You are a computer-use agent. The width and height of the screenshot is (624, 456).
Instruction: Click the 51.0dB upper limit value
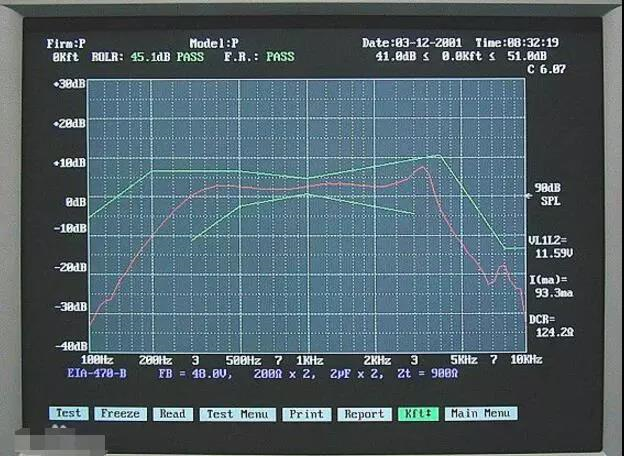point(526,56)
